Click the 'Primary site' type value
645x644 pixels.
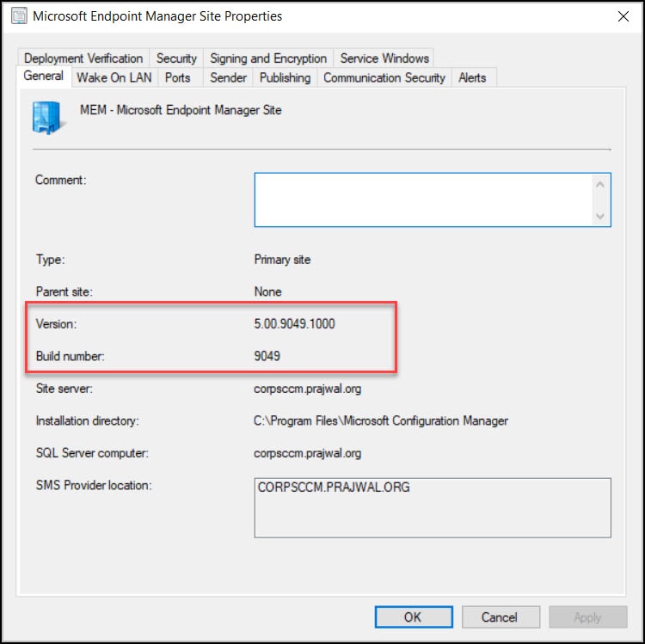point(282,260)
